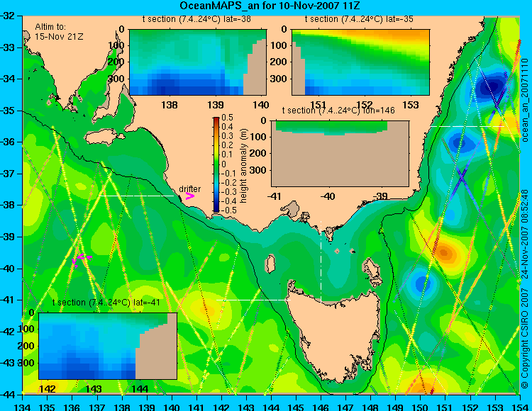Click the "t section (7.4..24°C) lat=-38" inset title
532x411 pixels.
point(196,19)
